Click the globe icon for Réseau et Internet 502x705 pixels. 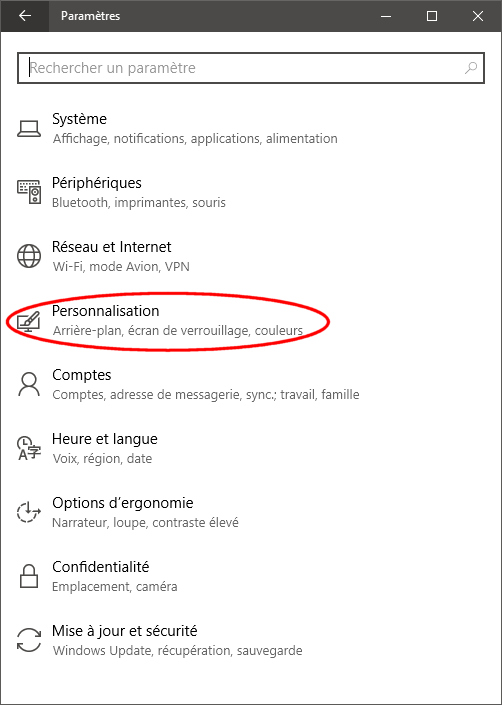point(29,256)
